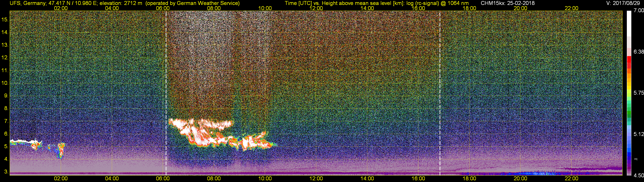Viewport: 644px width, 182px height.
Task: Click the small "eq" label beside the colorbar
Action: 636,159
